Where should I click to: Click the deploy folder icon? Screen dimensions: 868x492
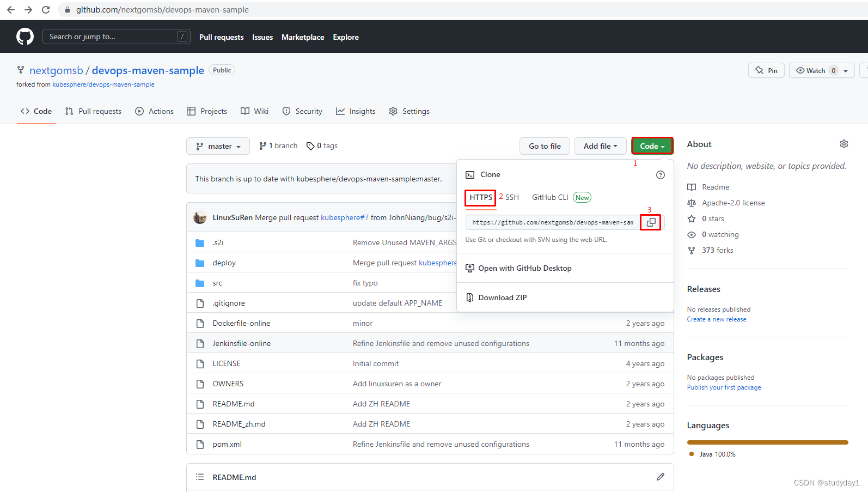click(200, 263)
